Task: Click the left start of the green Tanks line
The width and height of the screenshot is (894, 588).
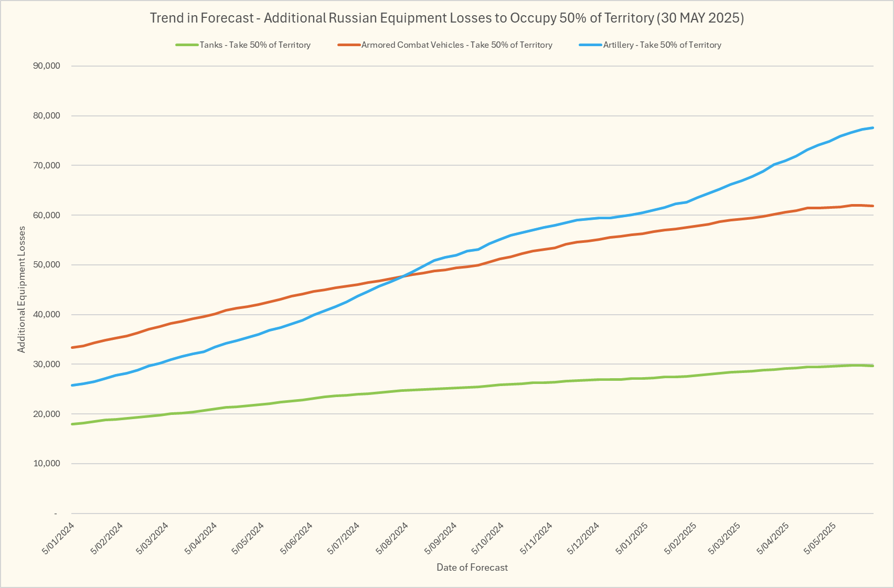Action: [72, 424]
